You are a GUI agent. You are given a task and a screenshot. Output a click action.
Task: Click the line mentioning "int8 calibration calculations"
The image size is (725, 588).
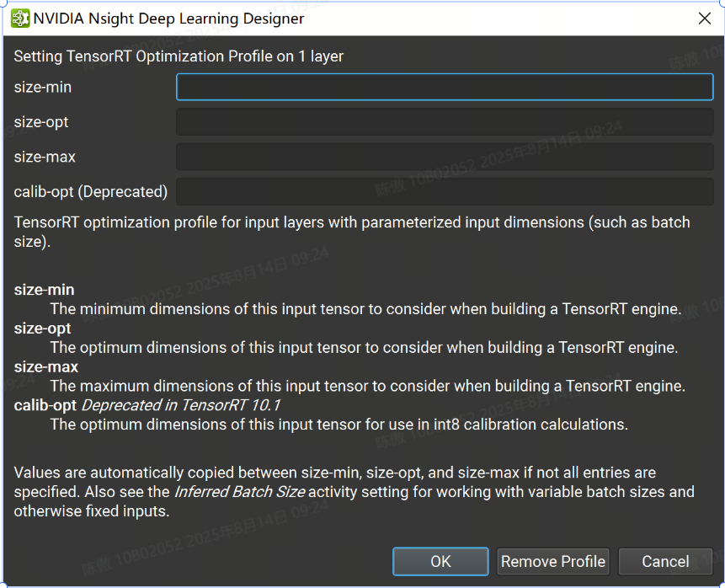point(339,425)
